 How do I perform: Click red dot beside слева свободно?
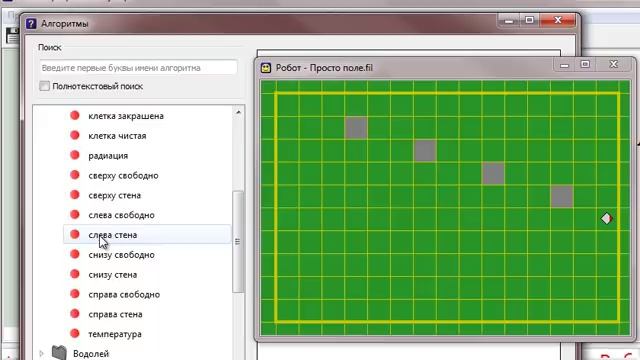pos(75,215)
